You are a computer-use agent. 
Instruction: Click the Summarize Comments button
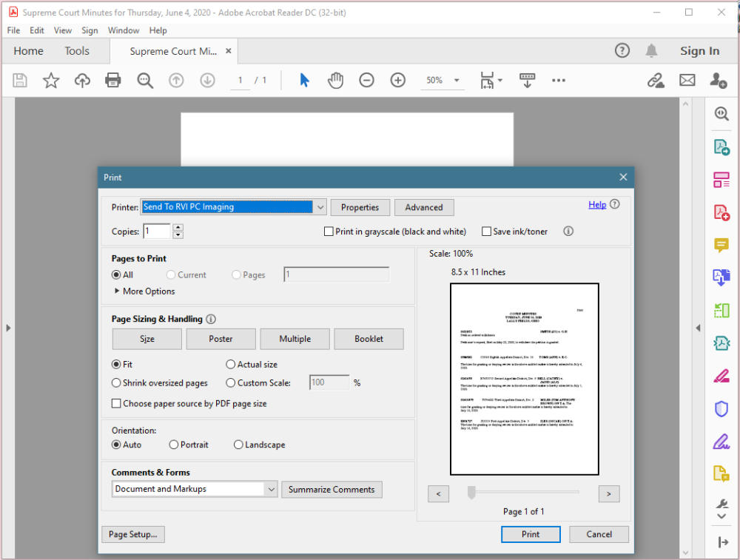[332, 490]
